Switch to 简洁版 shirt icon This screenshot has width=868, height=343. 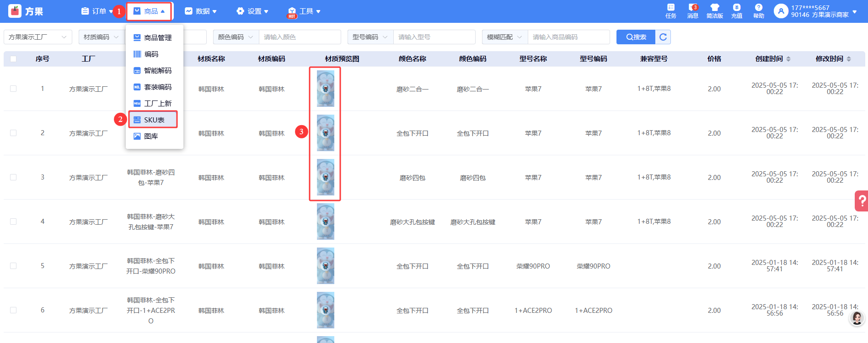point(715,7)
